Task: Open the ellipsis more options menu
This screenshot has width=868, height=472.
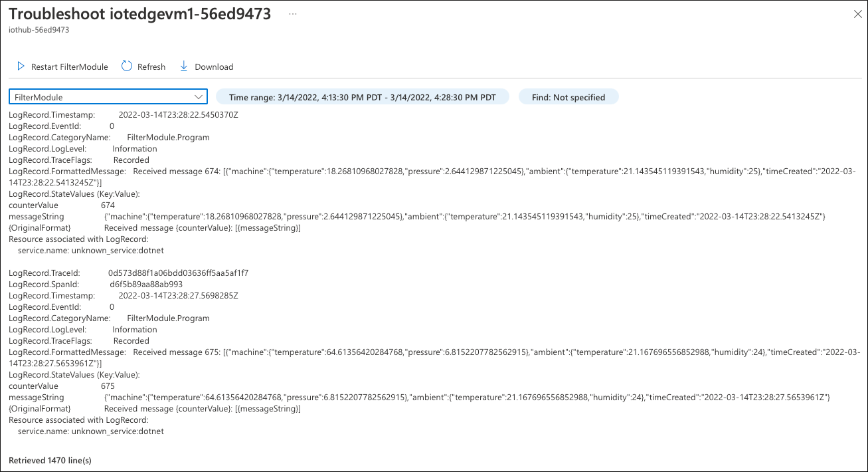Action: click(x=293, y=15)
